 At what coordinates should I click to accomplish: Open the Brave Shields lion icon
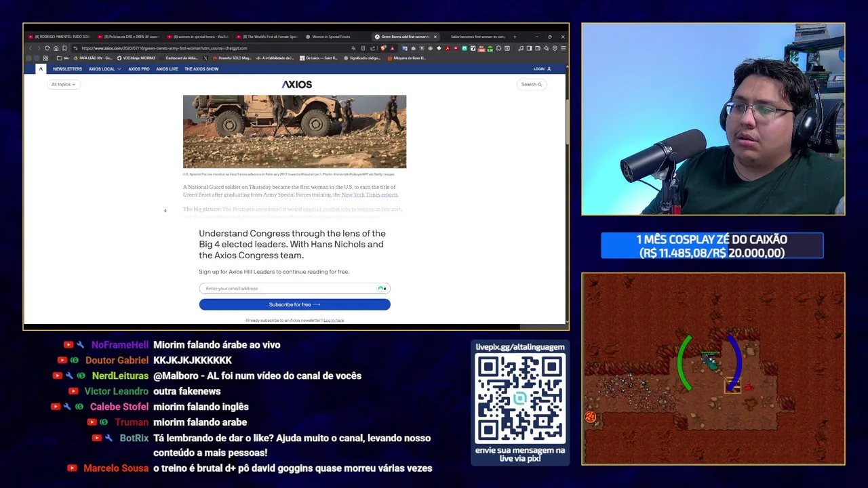(383, 48)
